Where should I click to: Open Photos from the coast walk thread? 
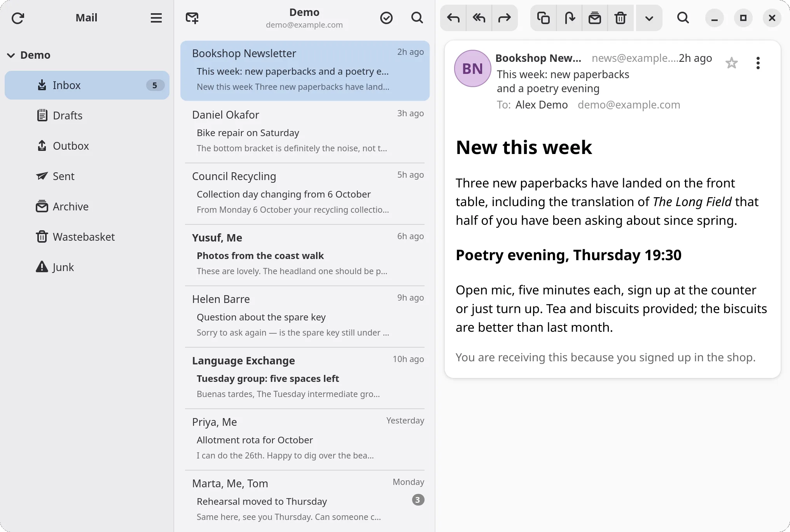click(x=305, y=255)
